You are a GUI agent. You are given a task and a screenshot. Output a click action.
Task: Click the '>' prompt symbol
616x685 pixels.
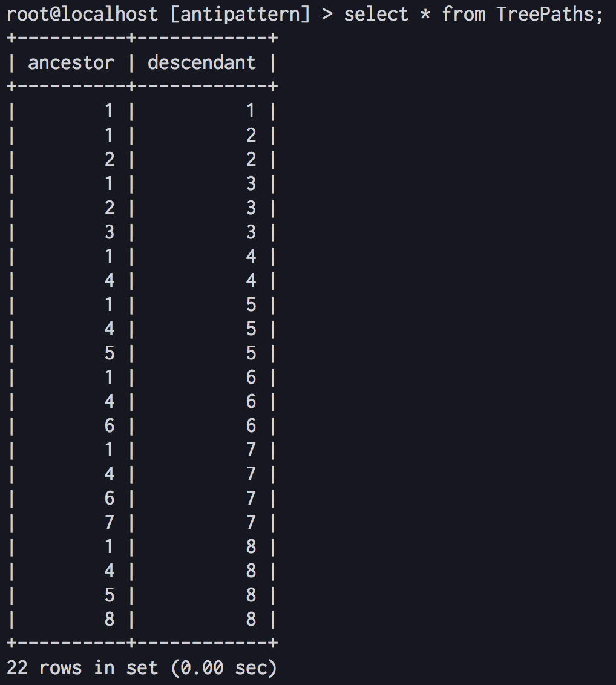point(327,15)
